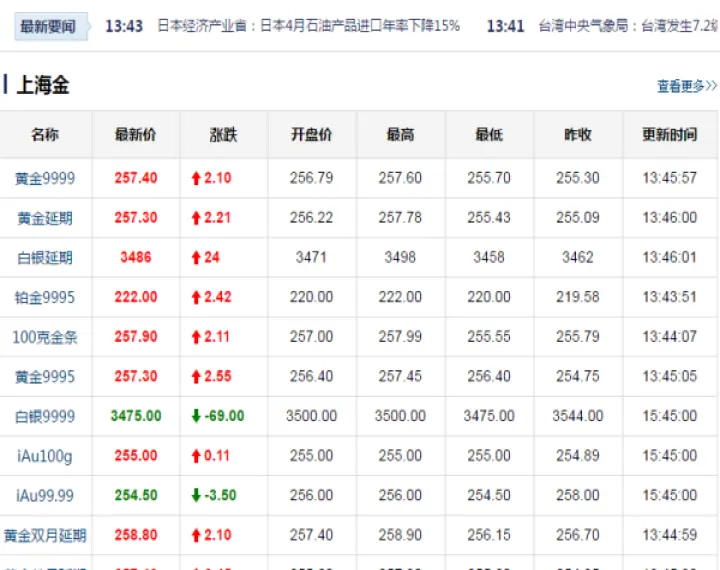The width and height of the screenshot is (720, 570).
Task: Click the 开盘价 column header
Action: tap(312, 135)
